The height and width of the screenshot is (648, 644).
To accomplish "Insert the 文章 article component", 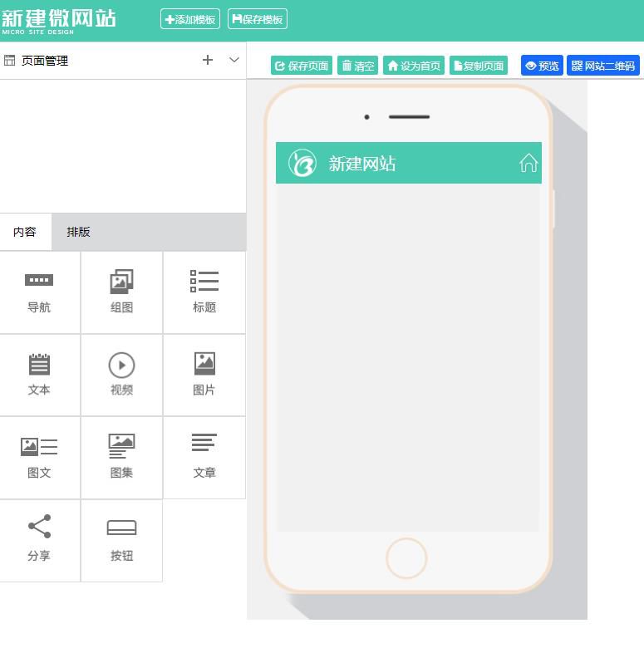I will [204, 458].
